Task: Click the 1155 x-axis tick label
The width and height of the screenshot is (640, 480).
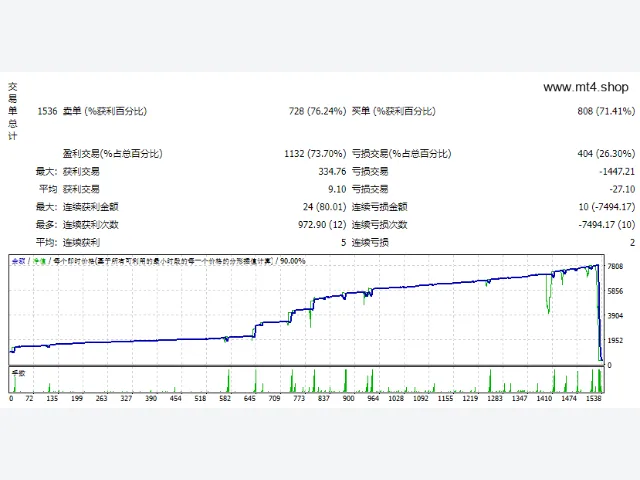Action: tap(445, 398)
